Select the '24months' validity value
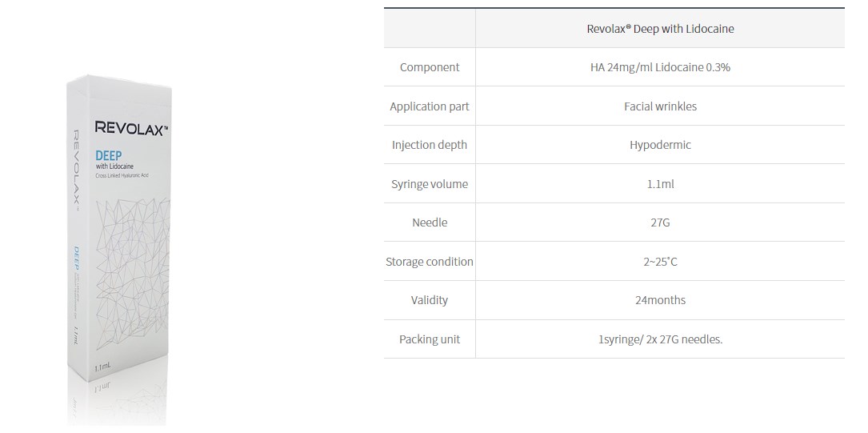Viewport: 868px width, 433px height. 659,300
